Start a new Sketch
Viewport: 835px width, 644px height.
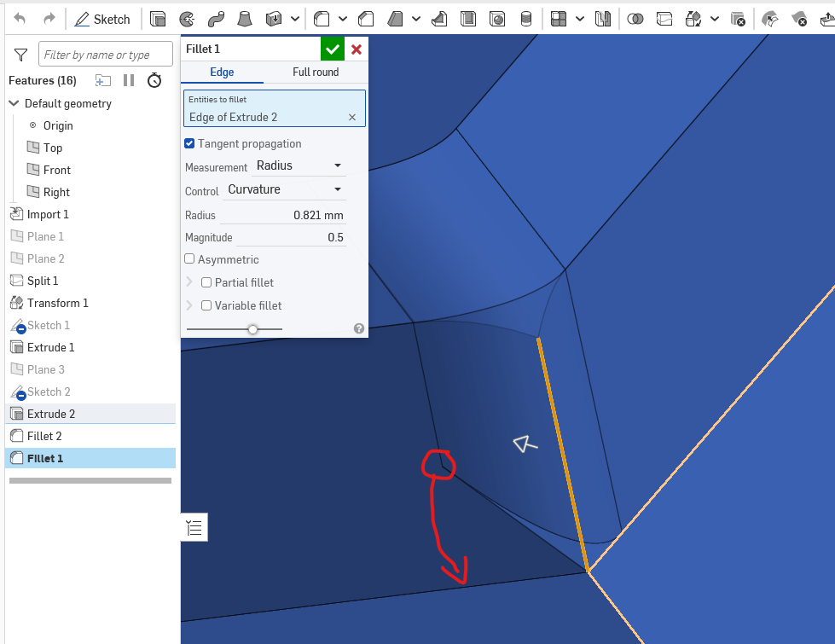coord(103,19)
